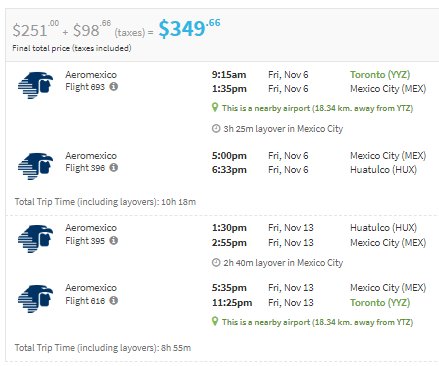
Task: Click the green location pin under outbound Toronto
Action: [x=215, y=107]
